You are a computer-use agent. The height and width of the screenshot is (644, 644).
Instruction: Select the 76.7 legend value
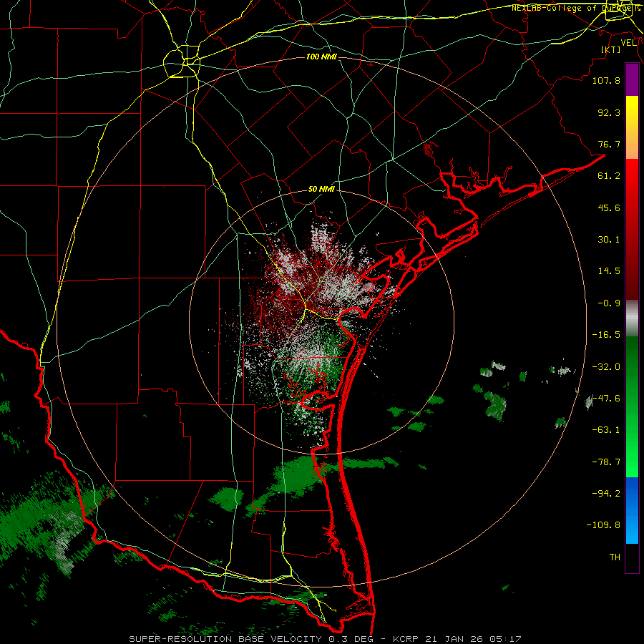tap(609, 144)
